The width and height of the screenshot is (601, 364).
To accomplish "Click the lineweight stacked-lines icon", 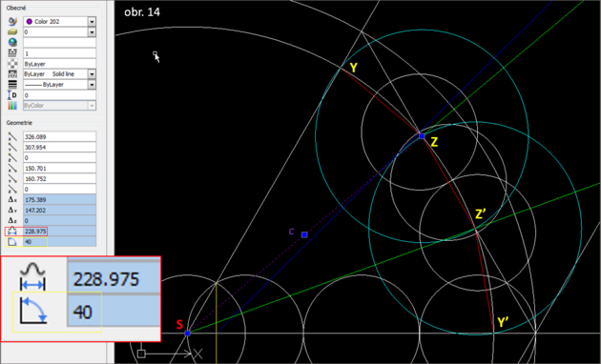I will 12,85.
